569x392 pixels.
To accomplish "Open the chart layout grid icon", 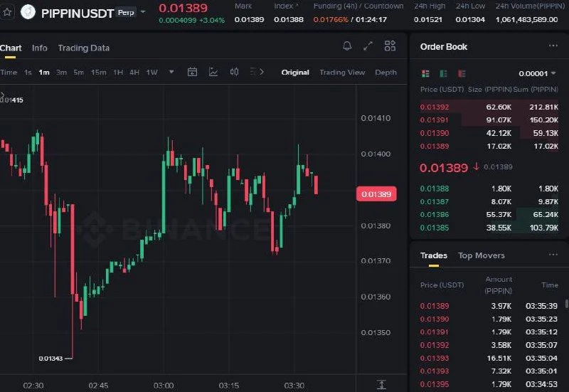I will point(390,46).
